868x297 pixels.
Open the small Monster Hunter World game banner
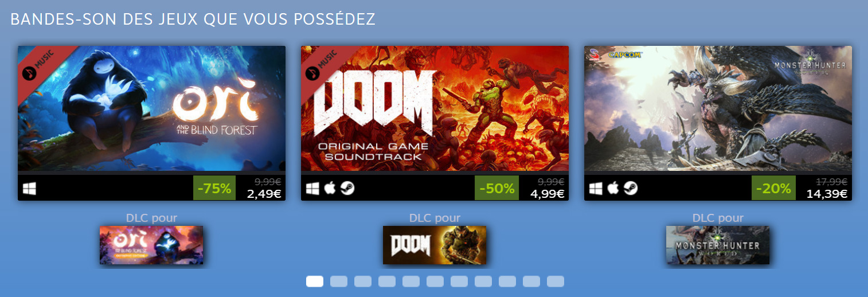click(718, 245)
